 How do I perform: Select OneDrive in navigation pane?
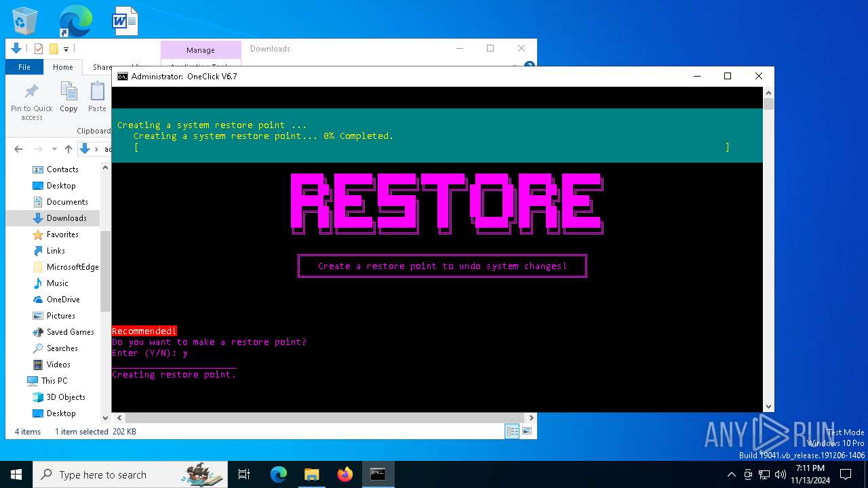63,300
